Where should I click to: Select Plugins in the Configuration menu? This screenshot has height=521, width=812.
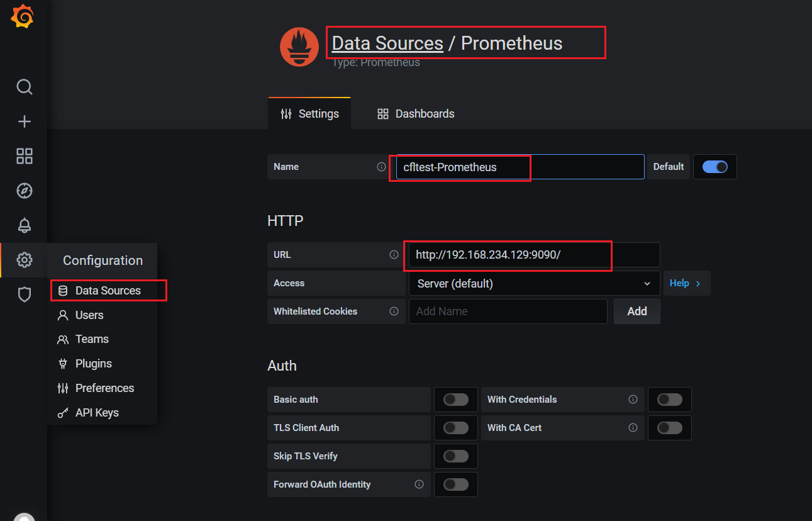(93, 364)
